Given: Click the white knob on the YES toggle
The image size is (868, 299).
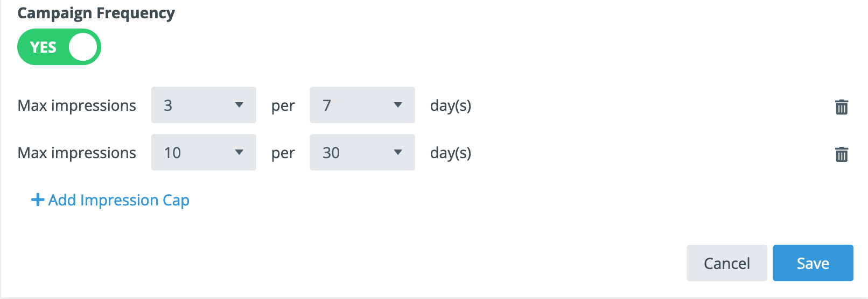Looking at the screenshot, I should tap(83, 47).
